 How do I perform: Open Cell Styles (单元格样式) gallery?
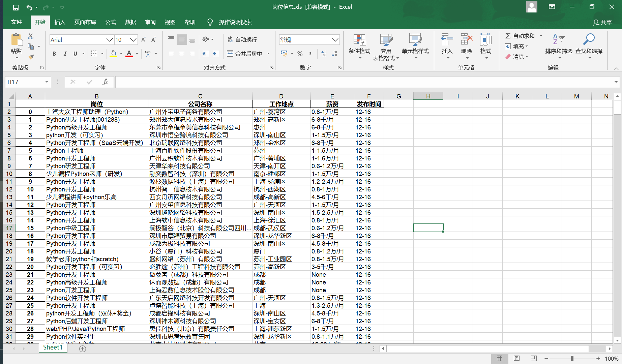tap(415, 47)
